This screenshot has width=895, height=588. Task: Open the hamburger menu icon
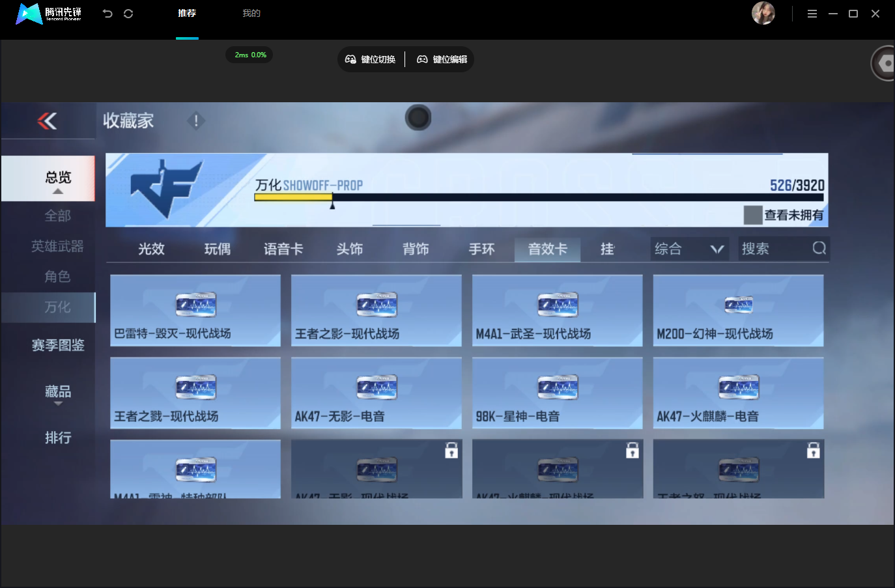[812, 14]
